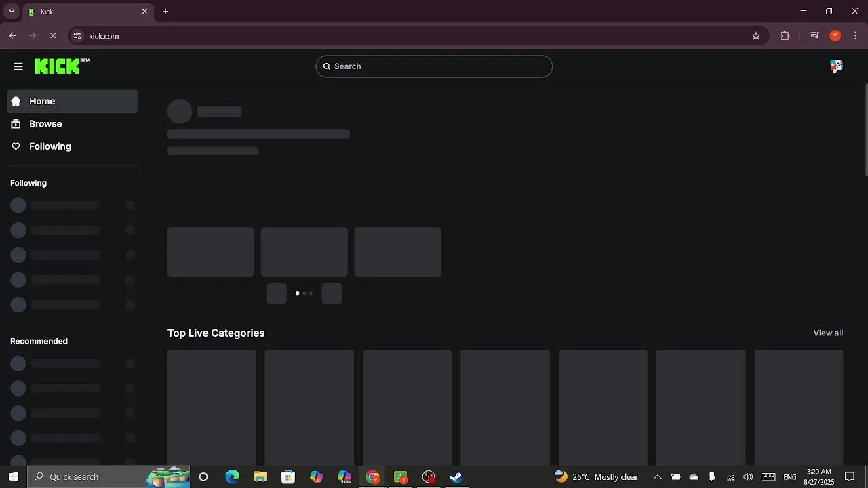This screenshot has height=488, width=868.
Task: Select Home in the Kick sidebar
Action: click(72, 101)
